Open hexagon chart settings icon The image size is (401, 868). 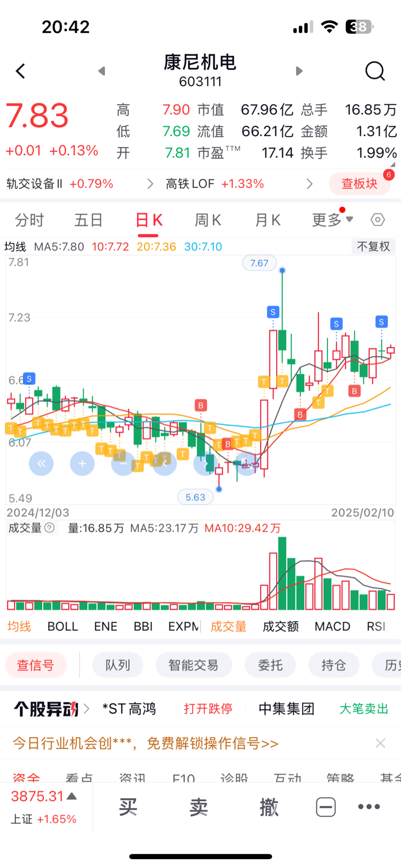(378, 220)
